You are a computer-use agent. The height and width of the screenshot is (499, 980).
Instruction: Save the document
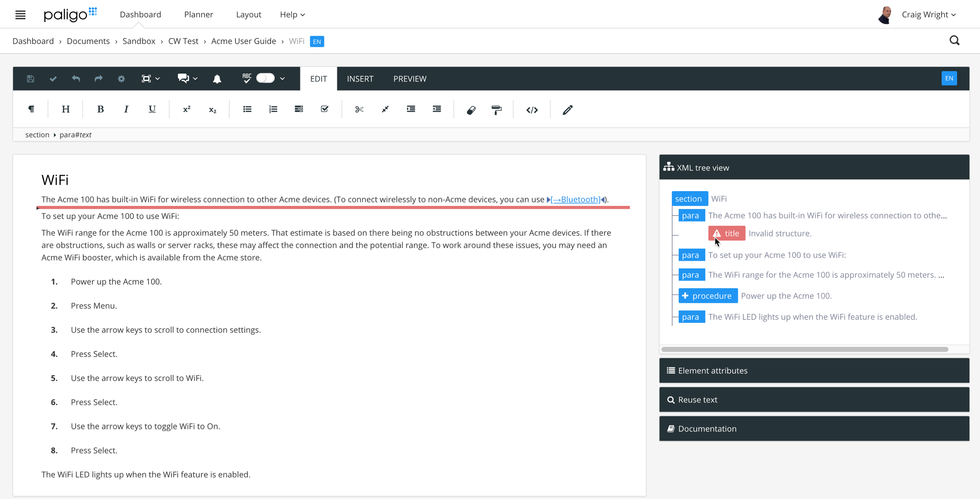[x=30, y=79]
